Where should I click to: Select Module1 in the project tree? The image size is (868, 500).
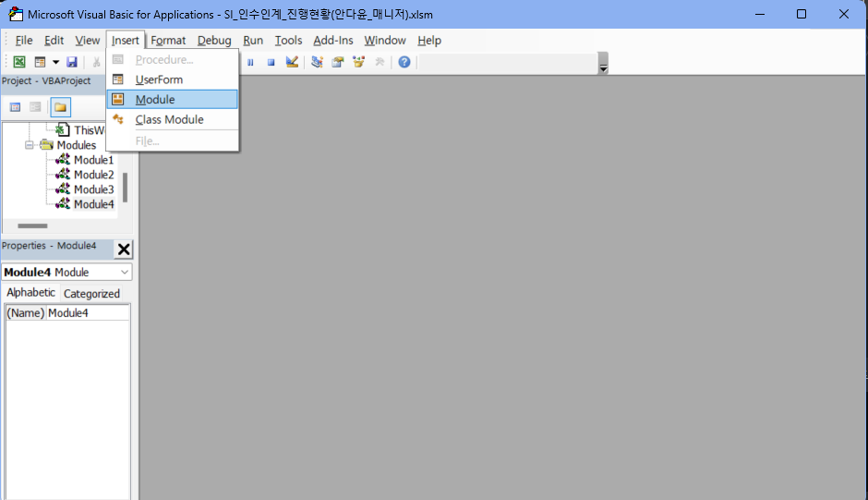(x=93, y=160)
